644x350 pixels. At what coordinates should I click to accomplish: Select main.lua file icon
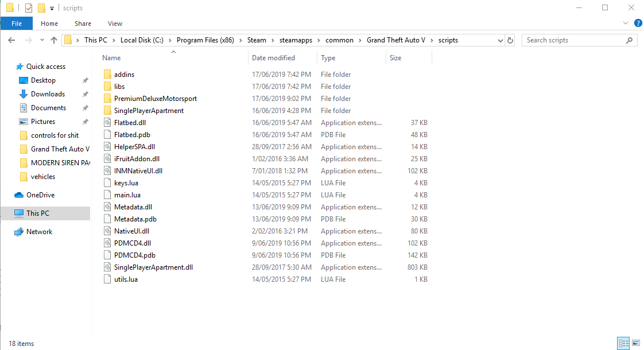(x=107, y=195)
